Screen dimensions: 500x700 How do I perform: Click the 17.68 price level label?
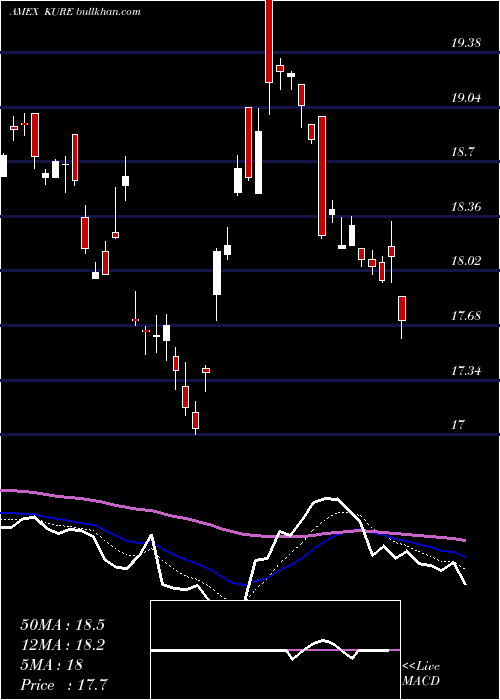tap(466, 316)
